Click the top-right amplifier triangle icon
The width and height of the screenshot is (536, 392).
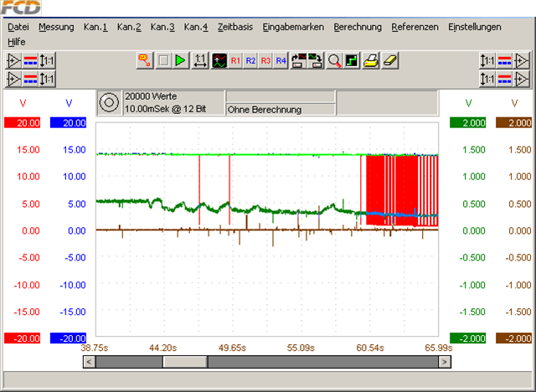[522, 61]
